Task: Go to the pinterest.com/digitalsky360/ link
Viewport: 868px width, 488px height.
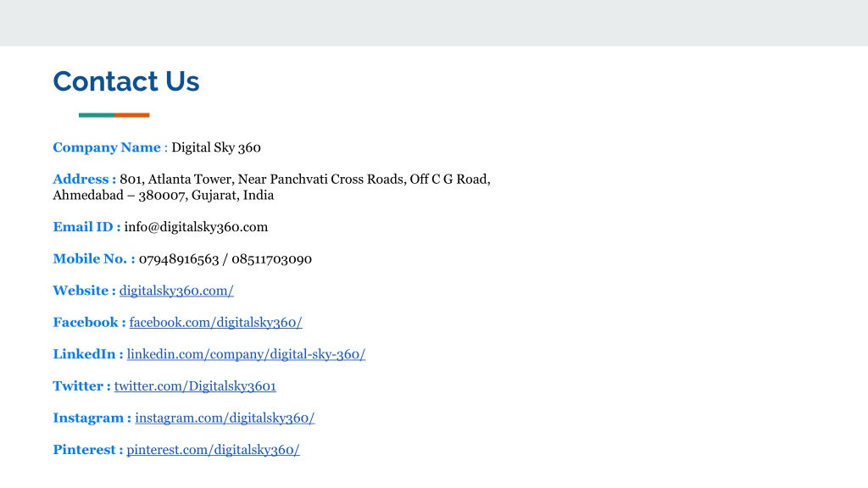Action: coord(213,450)
